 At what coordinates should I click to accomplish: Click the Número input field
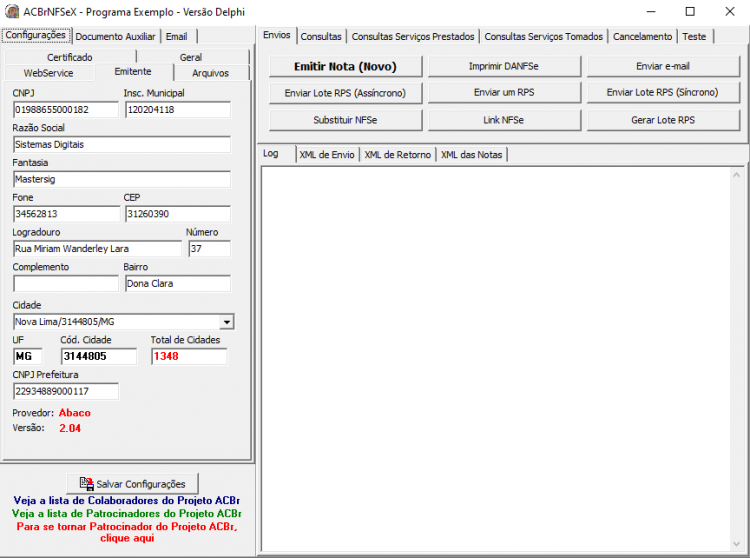(x=210, y=249)
